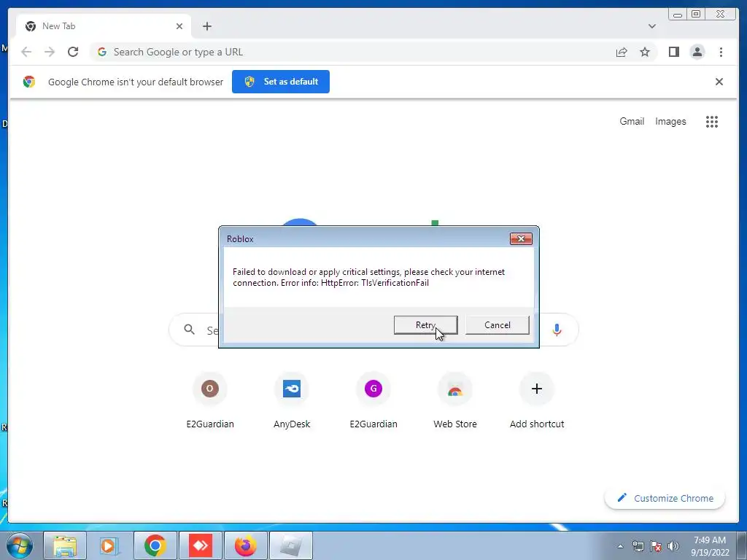Open volume control tray icon
747x560 pixels.
(x=673, y=546)
